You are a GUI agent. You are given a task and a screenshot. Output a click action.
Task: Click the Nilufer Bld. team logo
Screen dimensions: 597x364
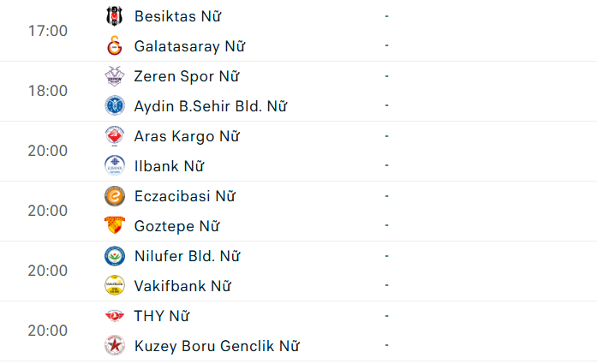(114, 256)
